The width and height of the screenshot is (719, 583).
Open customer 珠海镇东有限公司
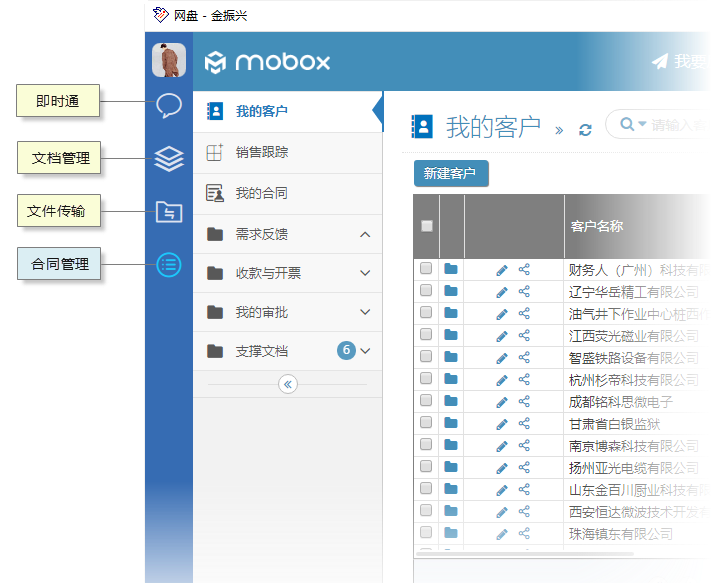(x=620, y=534)
